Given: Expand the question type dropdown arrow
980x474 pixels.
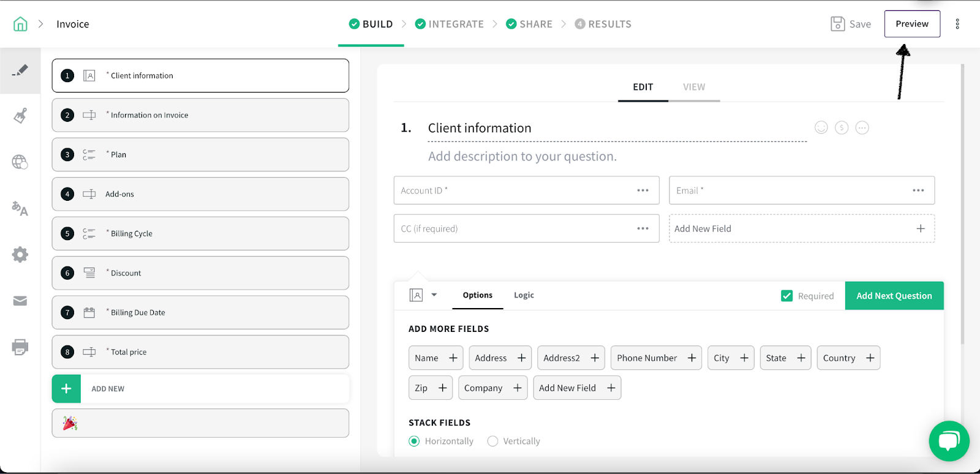Looking at the screenshot, I should [x=434, y=295].
